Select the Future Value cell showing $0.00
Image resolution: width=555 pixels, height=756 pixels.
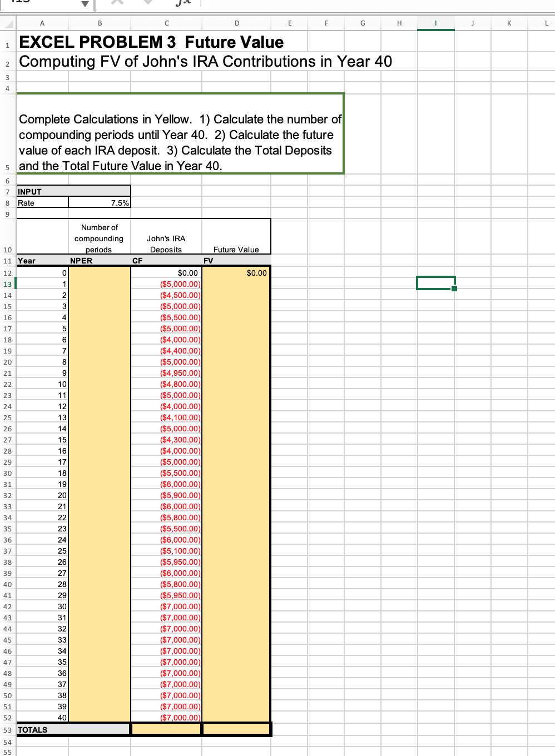click(x=236, y=272)
